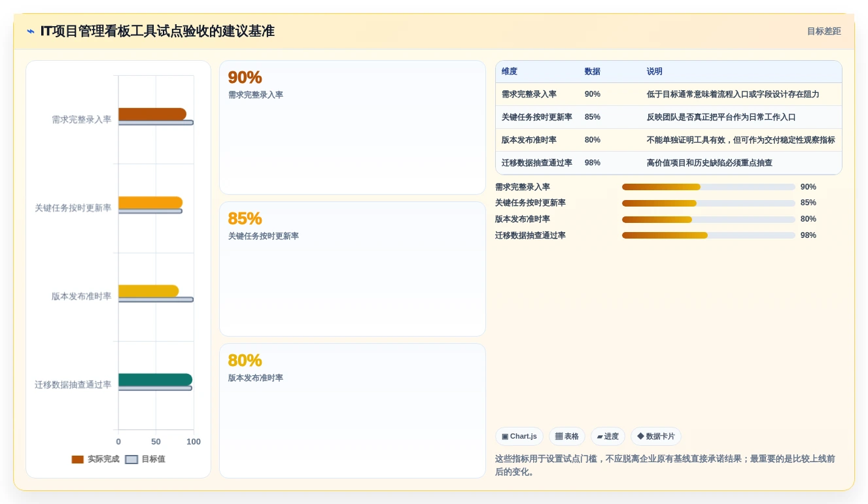
Task: Click the 目标差距 label in header
Action: [824, 31]
